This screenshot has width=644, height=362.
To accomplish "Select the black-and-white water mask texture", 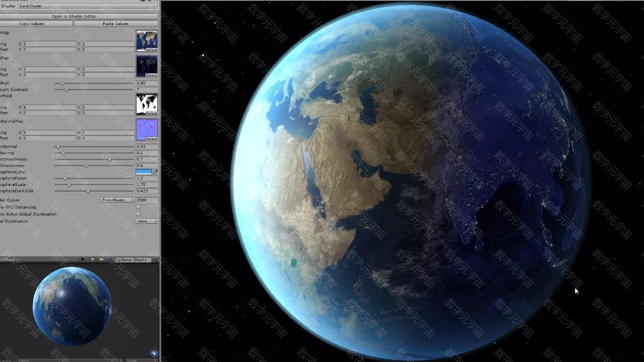I will (146, 104).
